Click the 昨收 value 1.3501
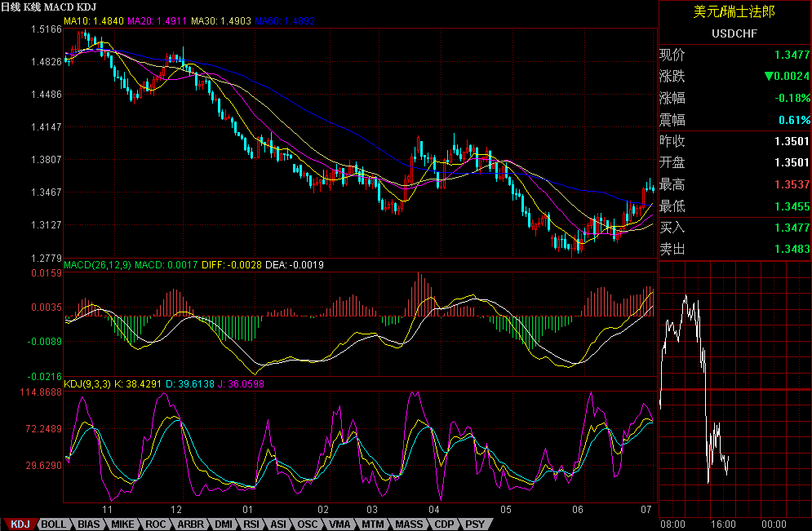The height and width of the screenshot is (531, 812). point(792,141)
